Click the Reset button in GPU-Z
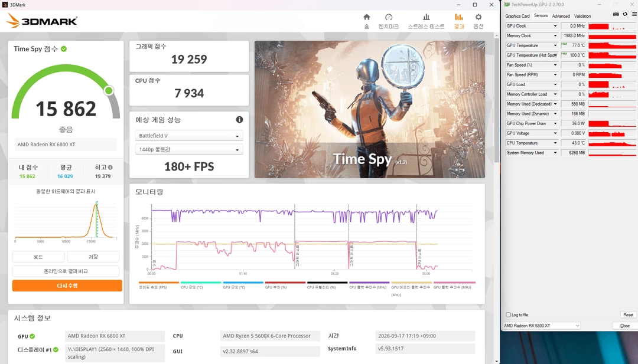Screen dimensions: 638x364 click(628, 315)
